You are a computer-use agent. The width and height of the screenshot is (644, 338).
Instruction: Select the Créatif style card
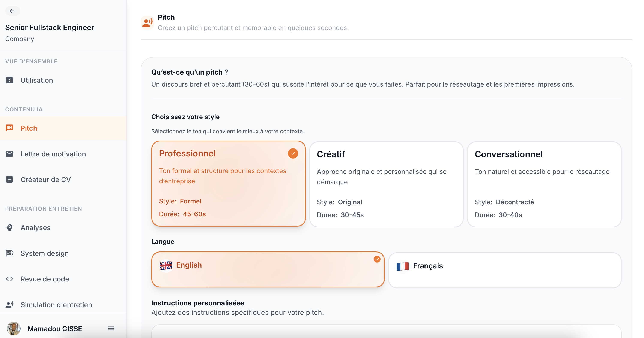click(x=386, y=184)
